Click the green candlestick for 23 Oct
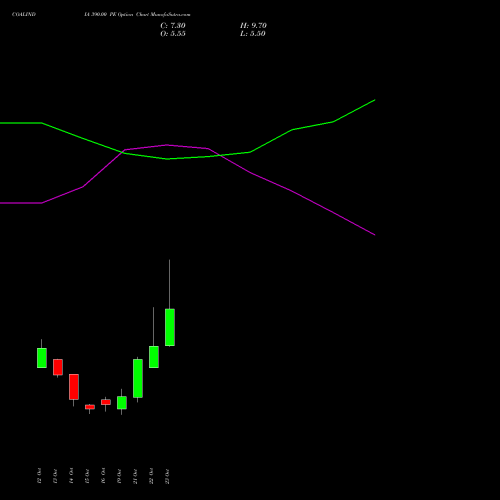The width and height of the screenshot is (500, 500). (170, 327)
